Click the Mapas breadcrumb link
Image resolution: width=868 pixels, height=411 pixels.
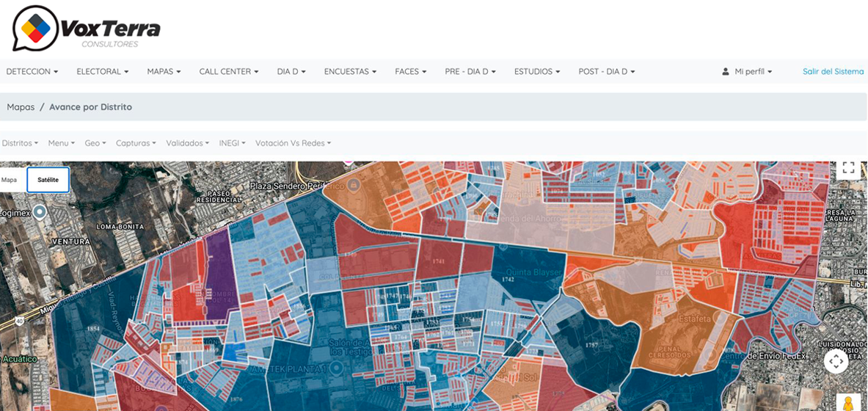coord(21,107)
